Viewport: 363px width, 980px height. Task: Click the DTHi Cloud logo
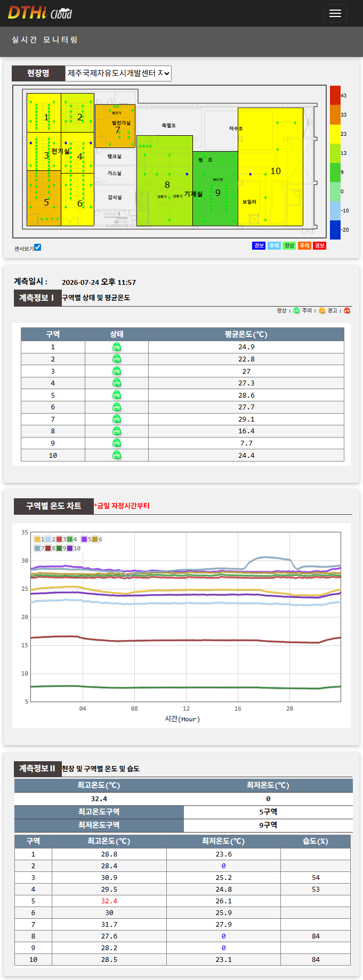click(40, 13)
